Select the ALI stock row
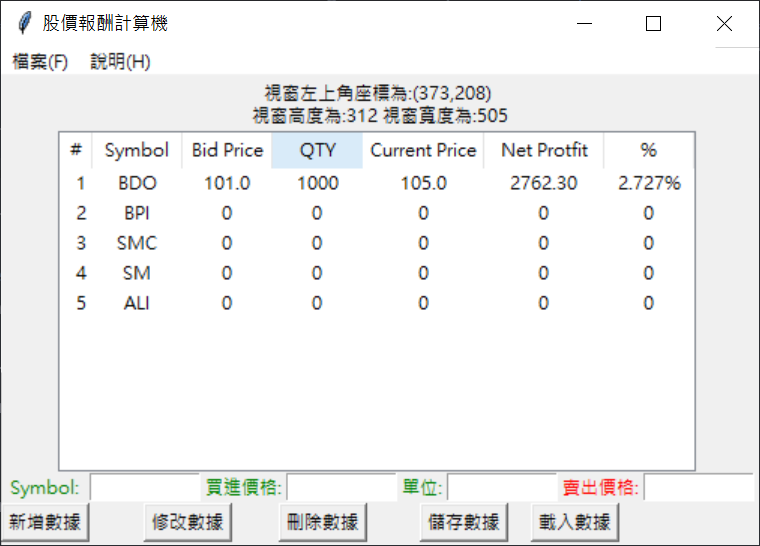 point(137,303)
